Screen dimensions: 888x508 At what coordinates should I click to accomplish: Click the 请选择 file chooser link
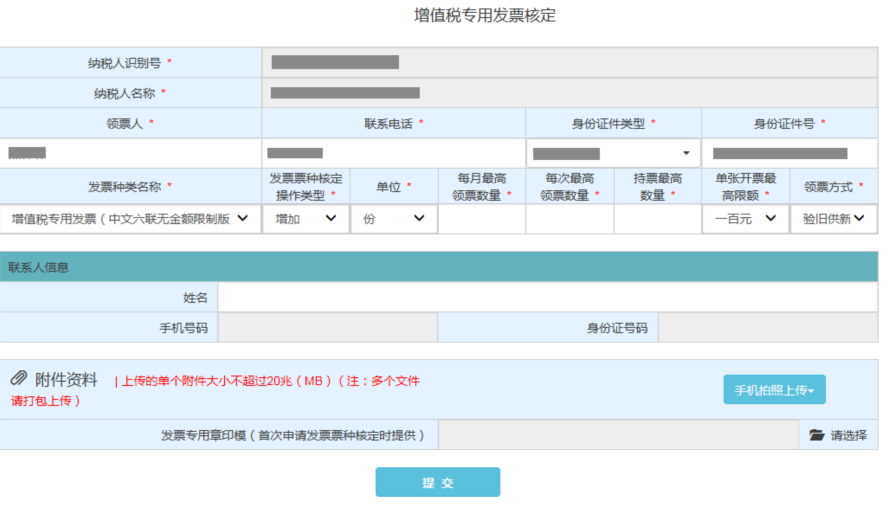pos(848,436)
